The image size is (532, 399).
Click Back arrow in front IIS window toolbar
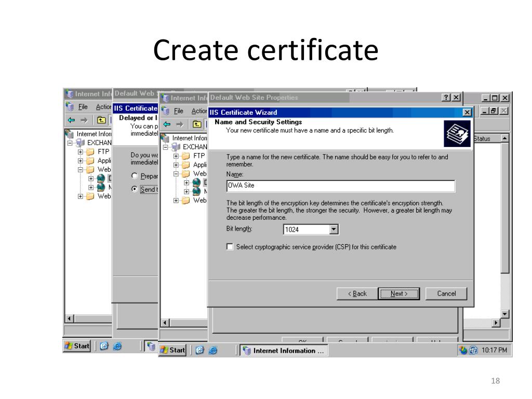[167, 124]
